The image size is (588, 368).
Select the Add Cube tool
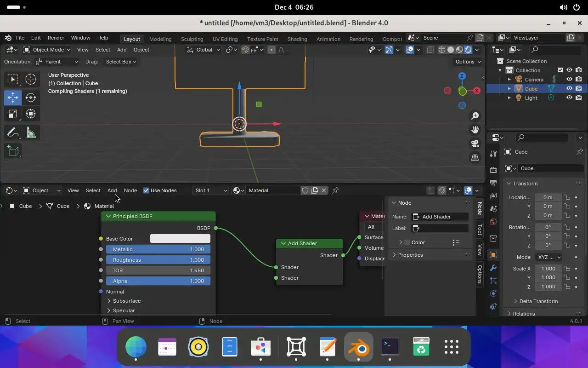point(13,151)
